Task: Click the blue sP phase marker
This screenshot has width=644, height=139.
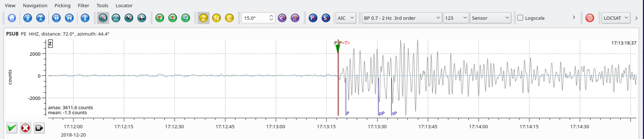Action: tap(394, 113)
